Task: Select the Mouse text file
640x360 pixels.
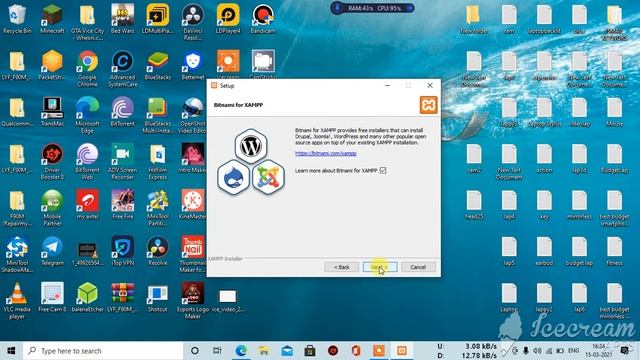Action: 614,112
